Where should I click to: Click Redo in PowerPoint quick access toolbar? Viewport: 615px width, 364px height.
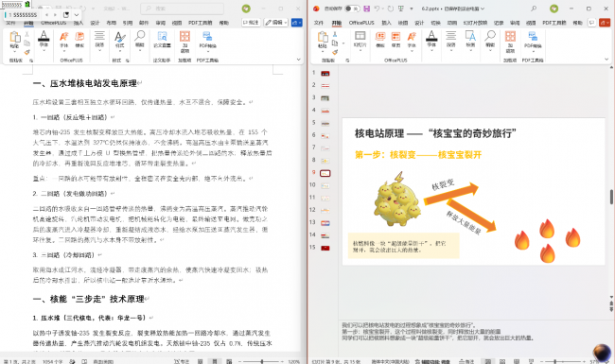[391, 9]
